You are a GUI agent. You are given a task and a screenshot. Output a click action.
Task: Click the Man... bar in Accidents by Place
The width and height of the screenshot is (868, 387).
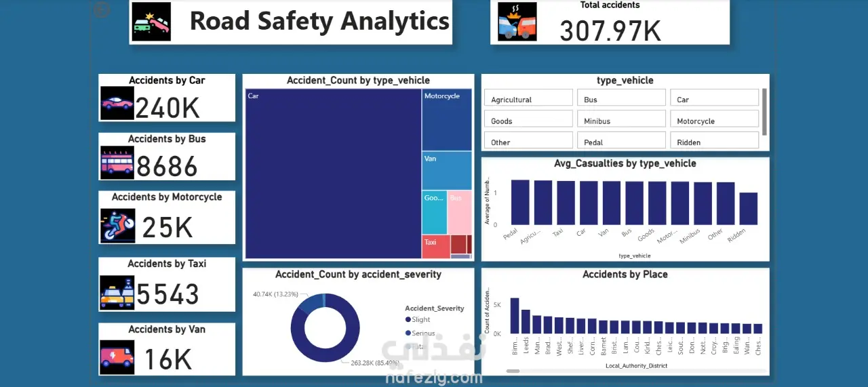click(x=537, y=325)
